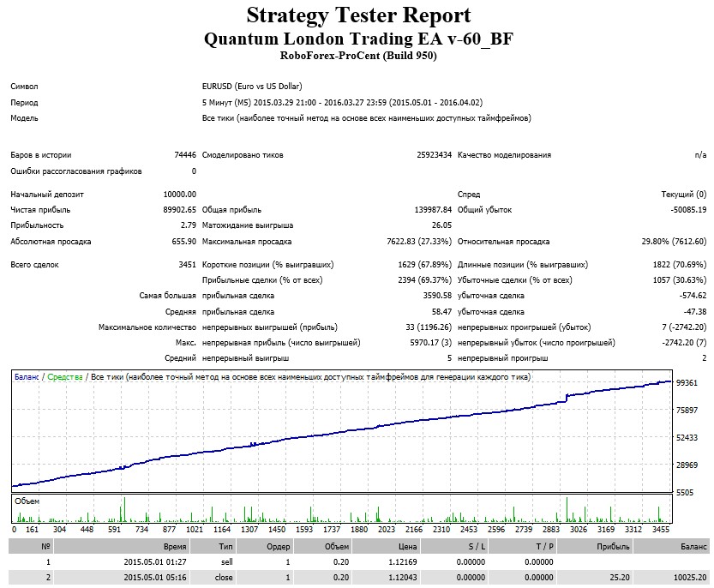The height and width of the screenshot is (588, 714).
Task: Click largest loss trade '-574.62'
Action: click(x=693, y=296)
